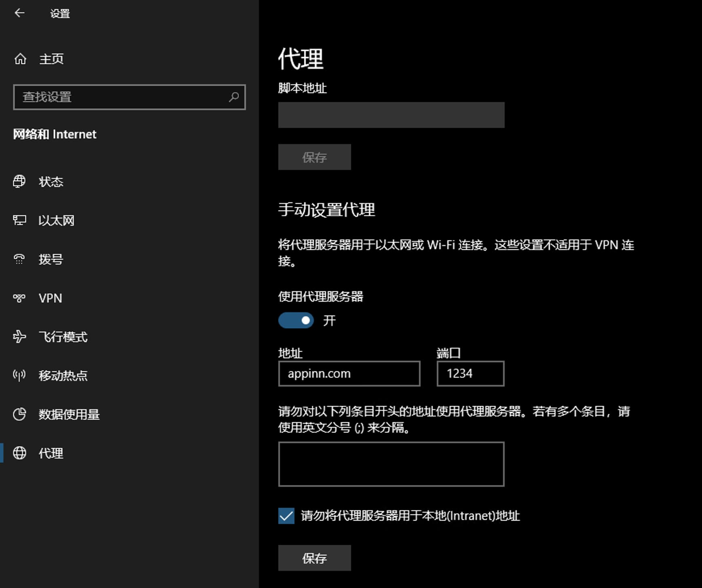702x588 pixels.
Task: Click the 网络和 Internet section title
Action: (55, 134)
